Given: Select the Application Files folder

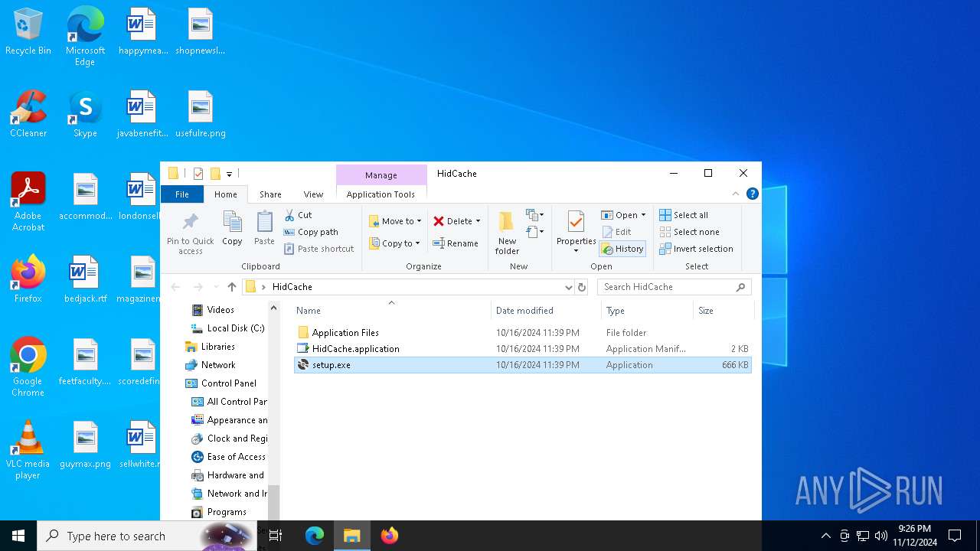Looking at the screenshot, I should pyautogui.click(x=522, y=333).
